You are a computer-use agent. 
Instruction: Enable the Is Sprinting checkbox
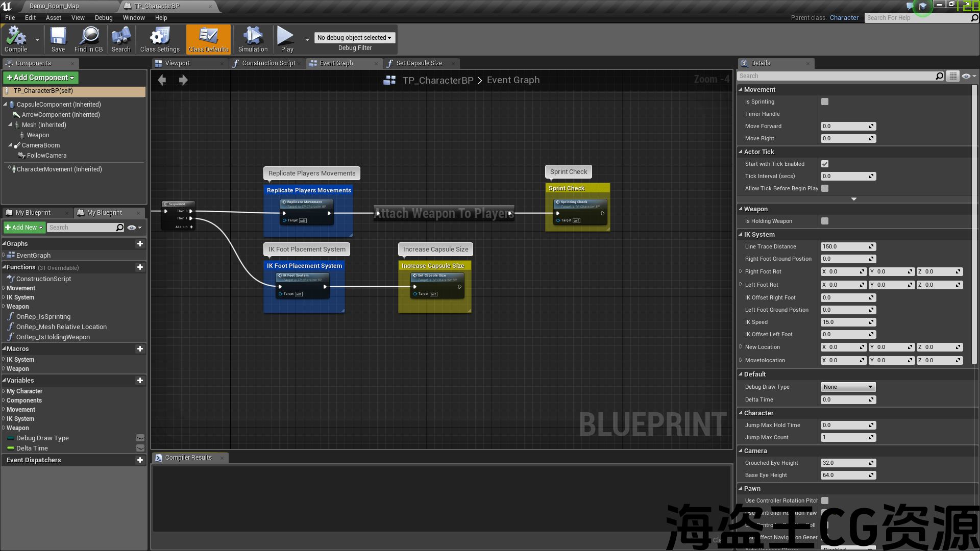click(825, 102)
